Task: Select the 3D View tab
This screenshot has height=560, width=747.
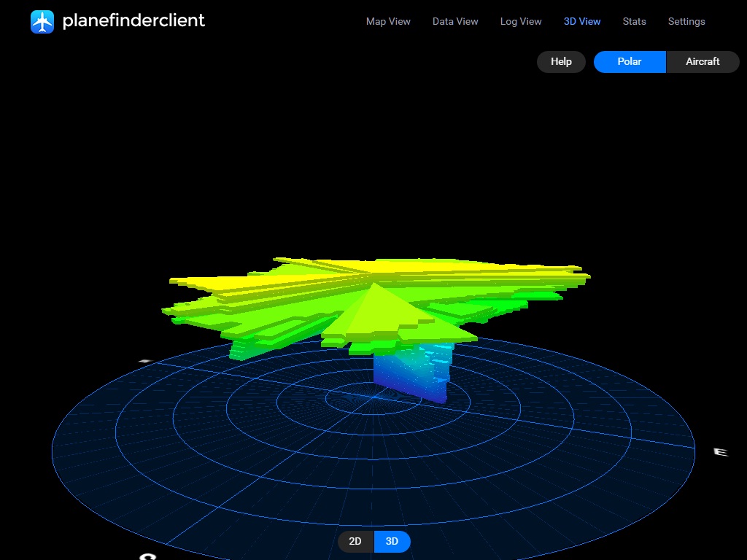Action: pyautogui.click(x=582, y=21)
